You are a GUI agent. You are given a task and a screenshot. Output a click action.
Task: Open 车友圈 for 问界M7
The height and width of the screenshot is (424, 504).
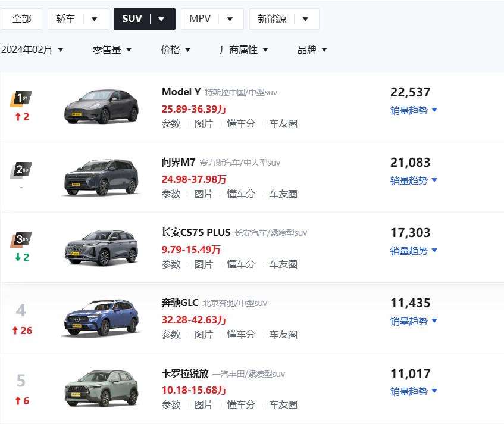click(x=283, y=194)
